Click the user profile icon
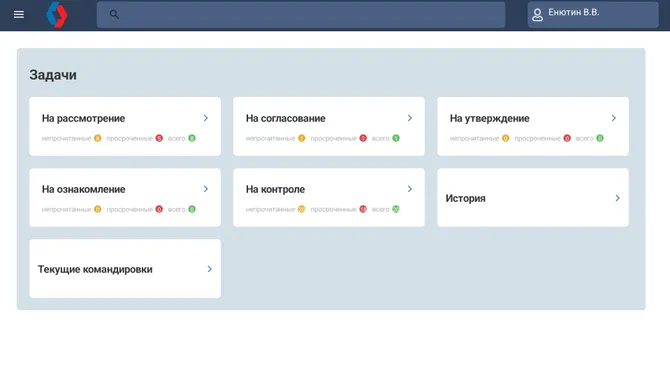This screenshot has height=376, width=670. (x=538, y=15)
